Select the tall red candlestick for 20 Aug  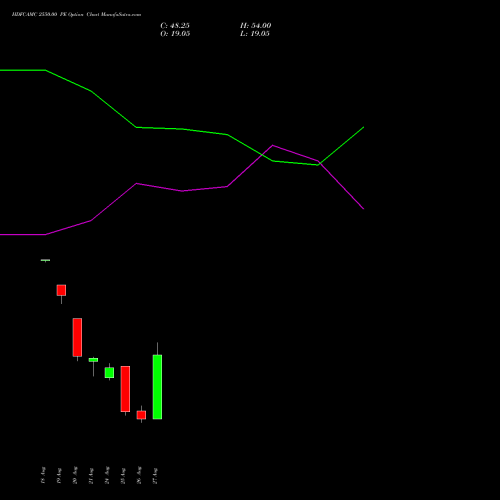click(x=77, y=337)
